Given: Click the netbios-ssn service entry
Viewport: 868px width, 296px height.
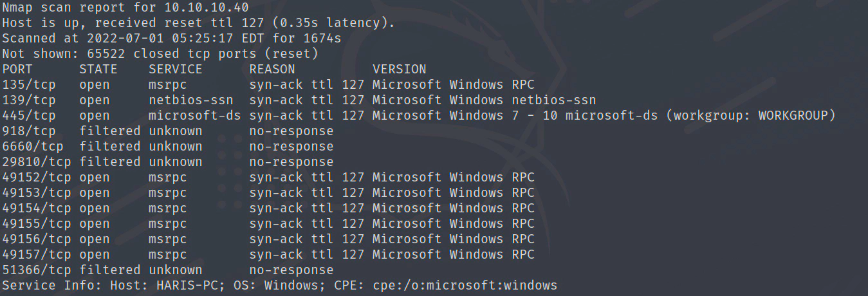Looking at the screenshot, I should click(x=190, y=100).
